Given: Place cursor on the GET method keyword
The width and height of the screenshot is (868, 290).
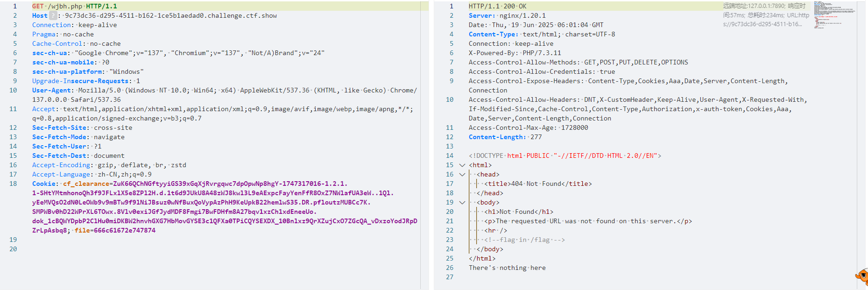Looking at the screenshot, I should [x=38, y=6].
